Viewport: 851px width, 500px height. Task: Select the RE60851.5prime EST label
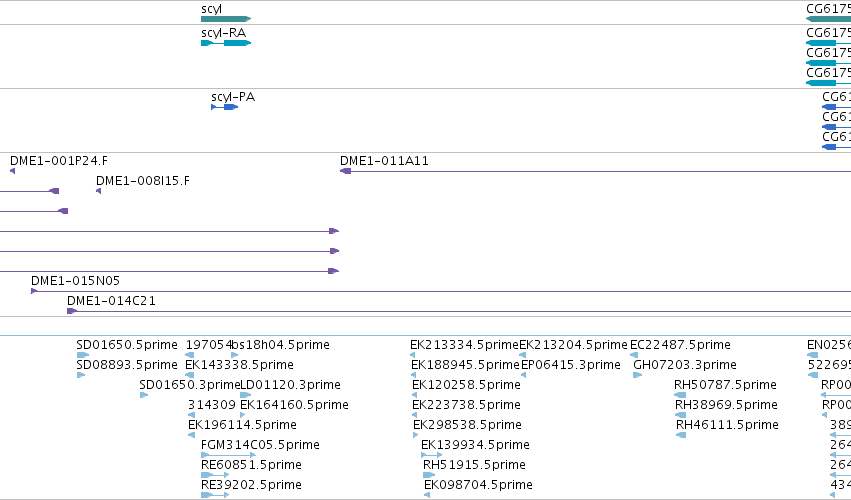251,465
